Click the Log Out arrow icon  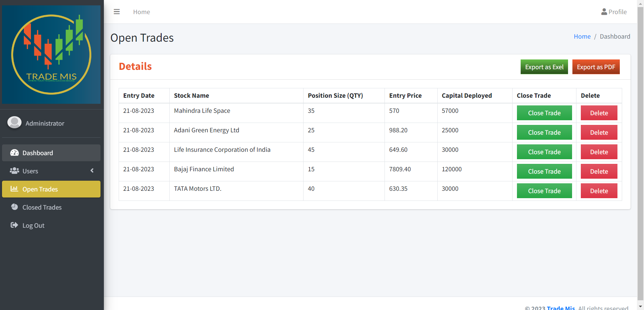coord(14,225)
